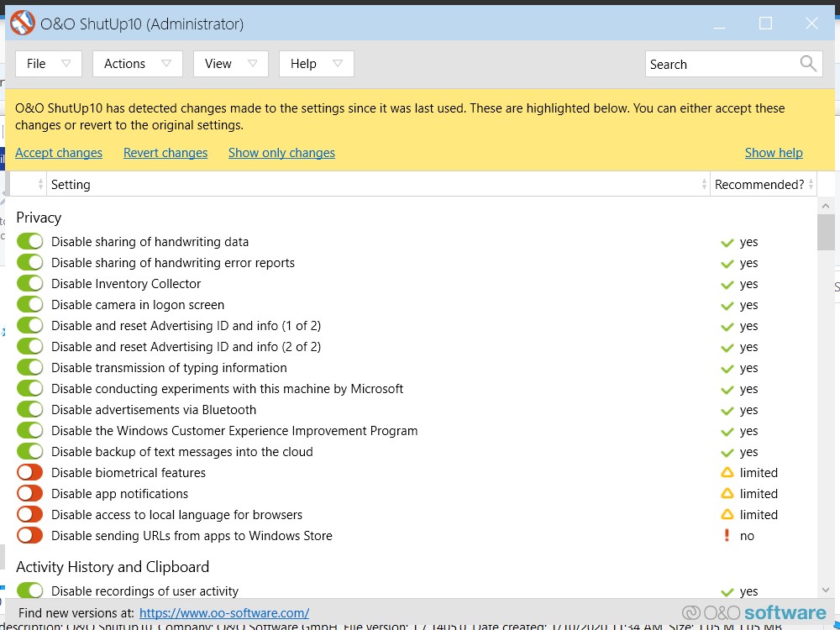Toggle Disable recordings of user activity

point(29,591)
